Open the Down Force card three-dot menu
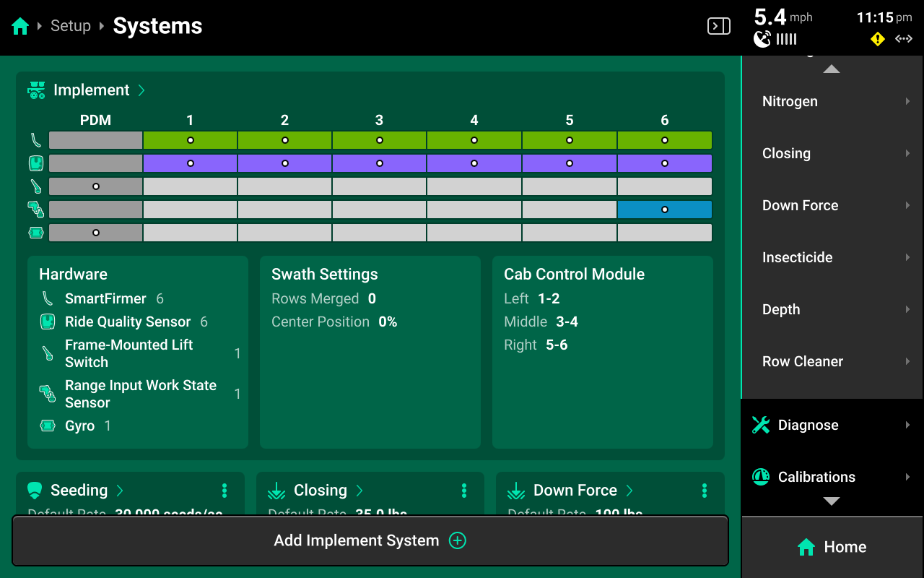924x578 pixels. [705, 491]
